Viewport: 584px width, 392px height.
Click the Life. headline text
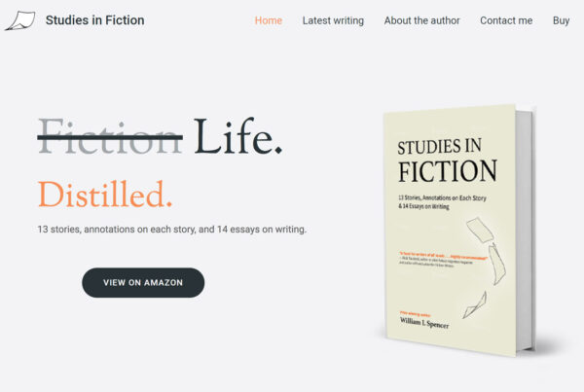237,136
